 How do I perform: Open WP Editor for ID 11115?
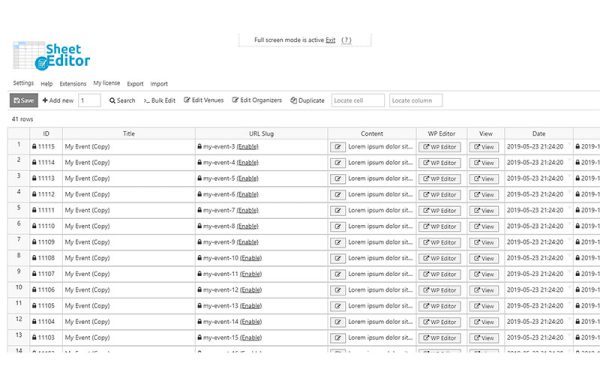click(x=440, y=147)
